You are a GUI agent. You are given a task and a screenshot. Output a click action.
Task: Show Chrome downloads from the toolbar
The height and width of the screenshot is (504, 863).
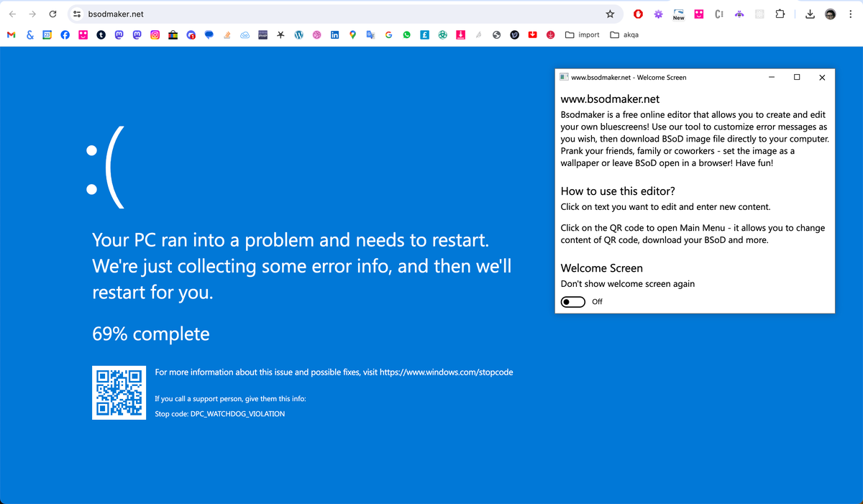tap(810, 14)
